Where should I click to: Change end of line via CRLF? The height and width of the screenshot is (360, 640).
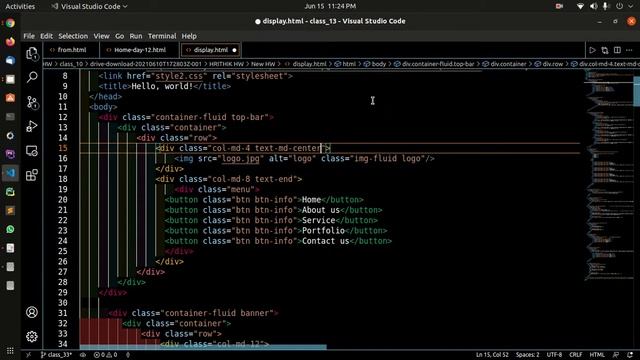(576, 355)
